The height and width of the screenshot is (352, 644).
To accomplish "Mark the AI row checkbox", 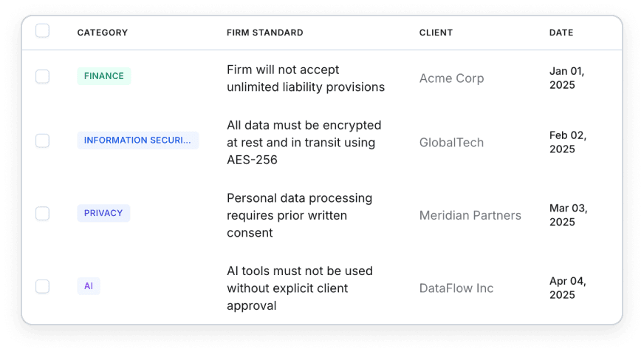I will 42,286.
